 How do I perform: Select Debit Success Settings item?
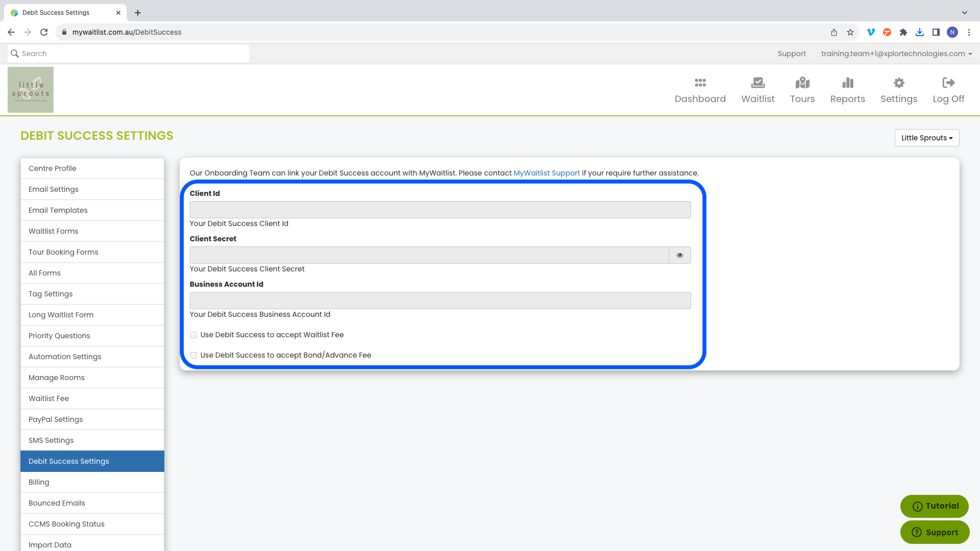pyautogui.click(x=92, y=461)
